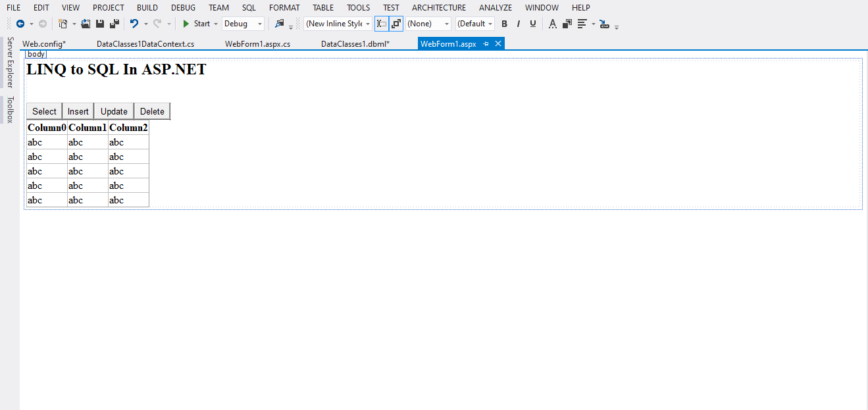The width and height of the screenshot is (868, 410).
Task: Toggle Italic formatting button
Action: 519,24
